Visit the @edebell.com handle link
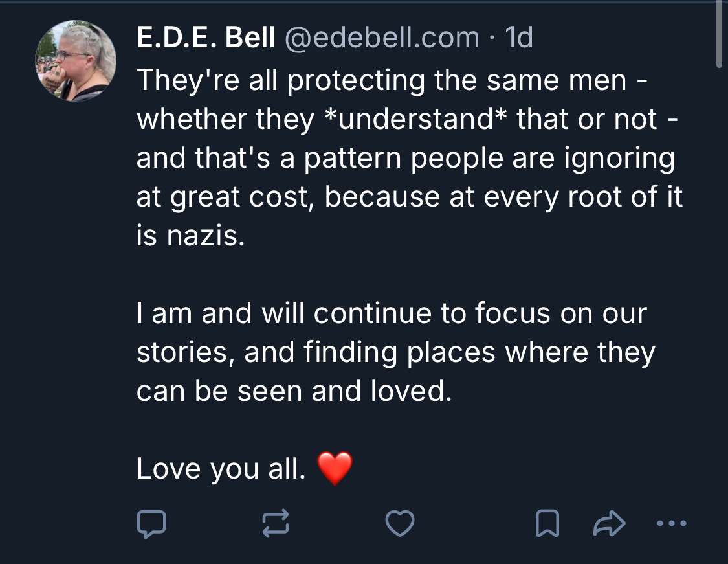 click(381, 37)
